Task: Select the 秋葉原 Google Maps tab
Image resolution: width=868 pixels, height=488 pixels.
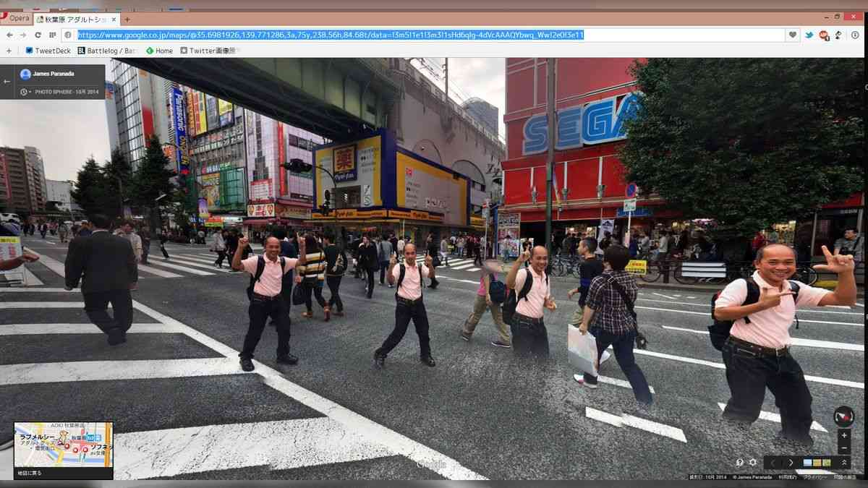Action: point(75,20)
